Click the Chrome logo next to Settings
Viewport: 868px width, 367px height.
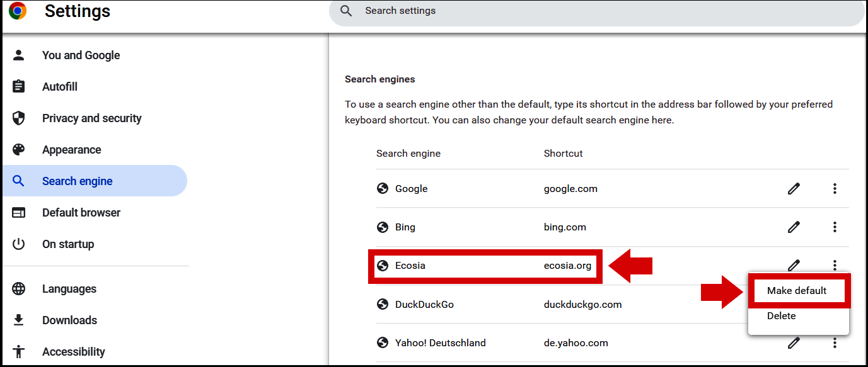coord(18,11)
